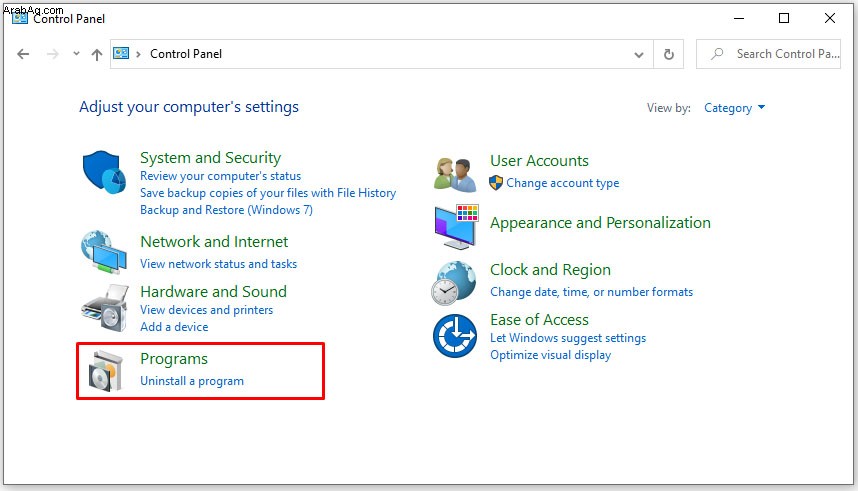858x491 pixels.
Task: Click the title bar Control Panel icon
Action: pos(20,18)
